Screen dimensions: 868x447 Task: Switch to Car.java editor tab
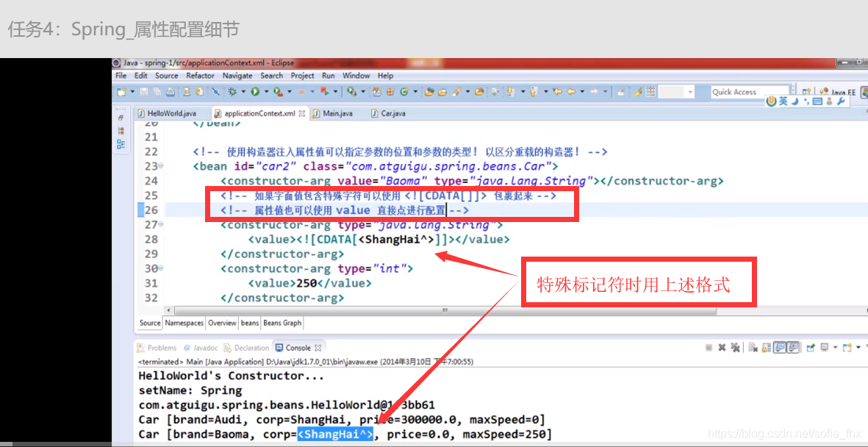[x=388, y=113]
